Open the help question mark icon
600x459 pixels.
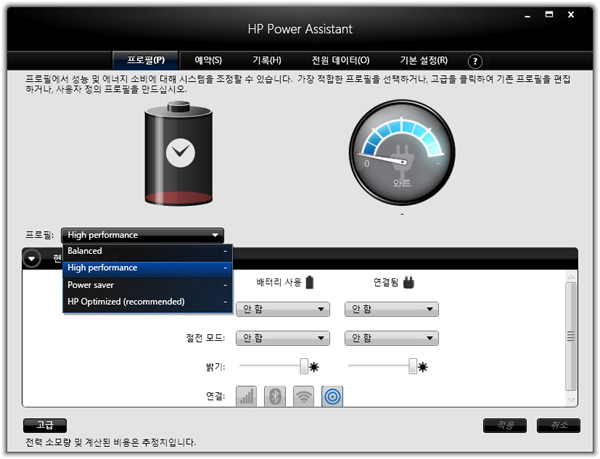[x=475, y=61]
